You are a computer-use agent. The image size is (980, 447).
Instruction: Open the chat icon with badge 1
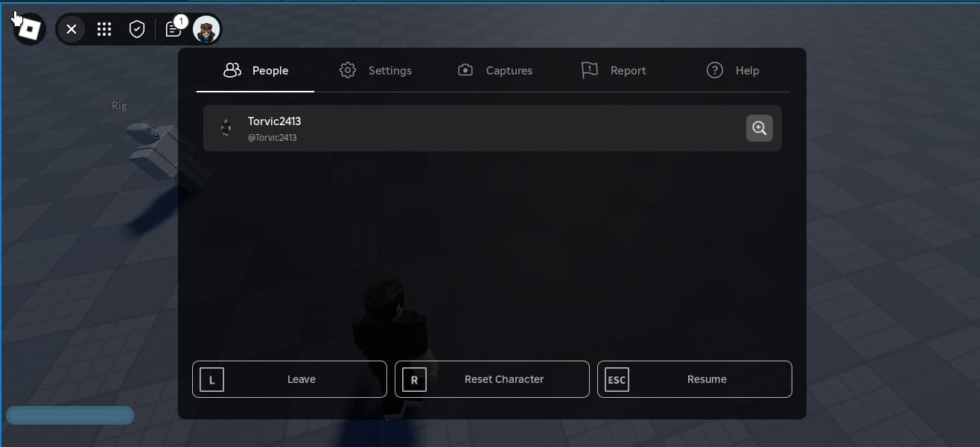pyautogui.click(x=174, y=28)
